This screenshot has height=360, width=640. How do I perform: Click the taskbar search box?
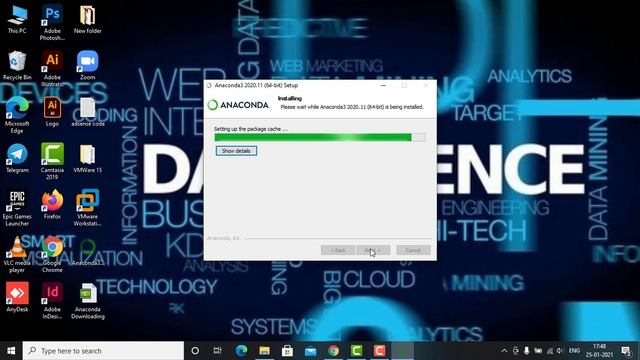coord(103,351)
